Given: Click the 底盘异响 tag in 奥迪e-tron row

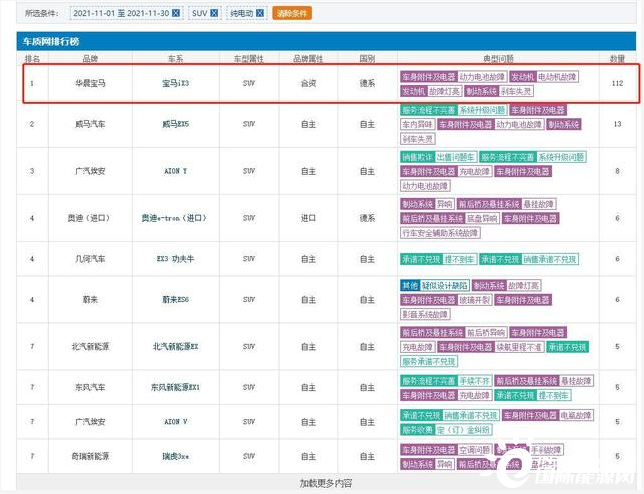Looking at the screenshot, I should point(482,218).
